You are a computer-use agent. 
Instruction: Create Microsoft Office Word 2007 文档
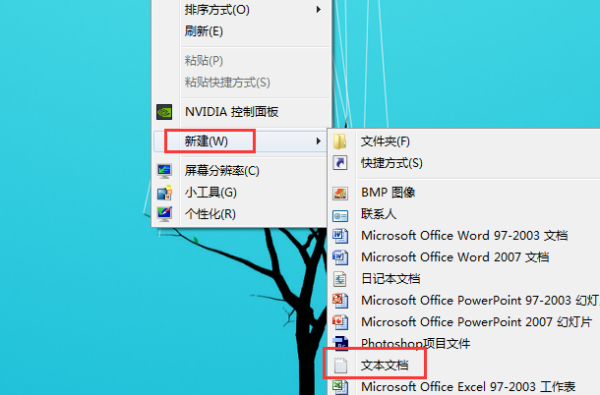pos(455,257)
